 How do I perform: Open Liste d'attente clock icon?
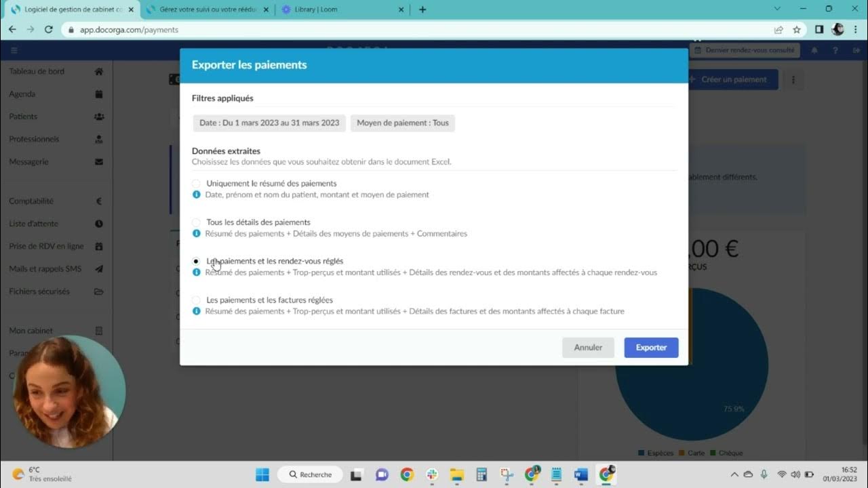click(99, 224)
